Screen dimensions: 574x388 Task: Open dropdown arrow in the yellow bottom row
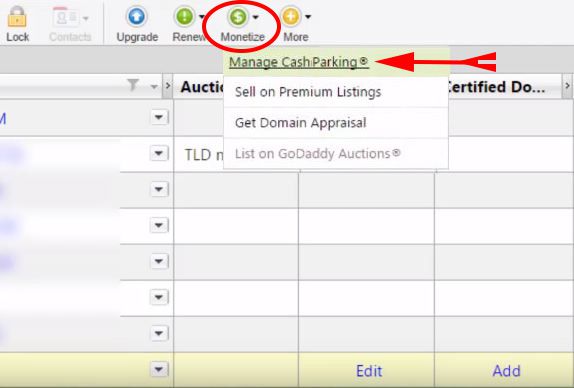[159, 369]
